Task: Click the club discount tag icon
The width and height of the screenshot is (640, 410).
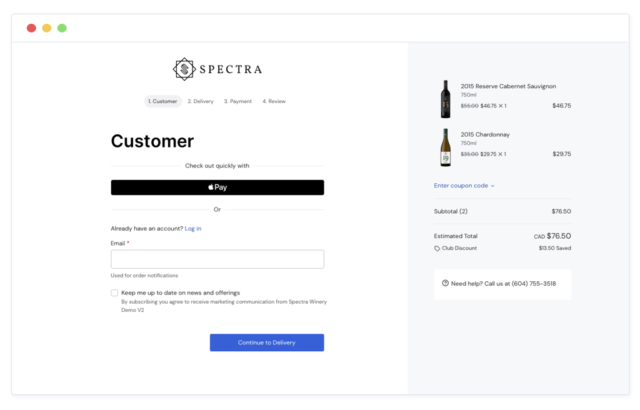Action: [437, 248]
